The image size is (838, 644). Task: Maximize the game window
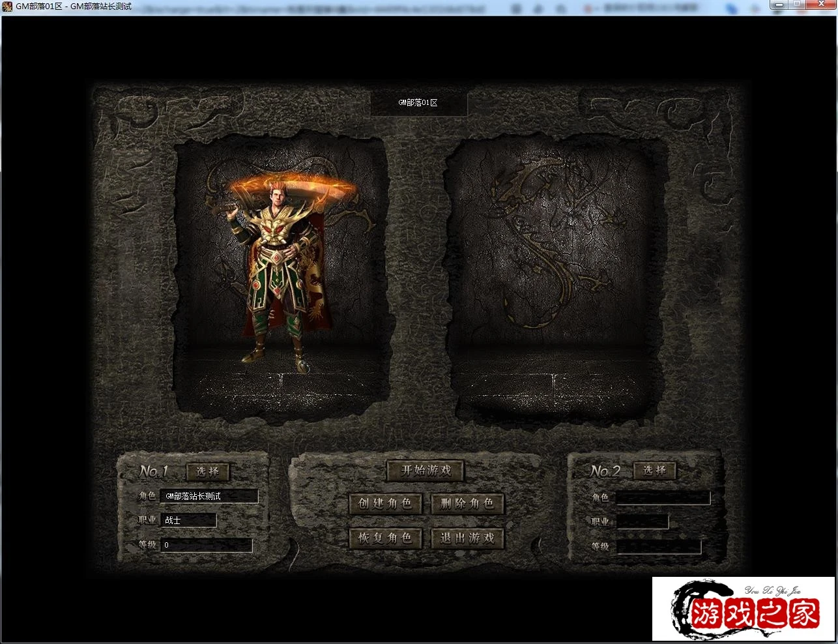796,5
